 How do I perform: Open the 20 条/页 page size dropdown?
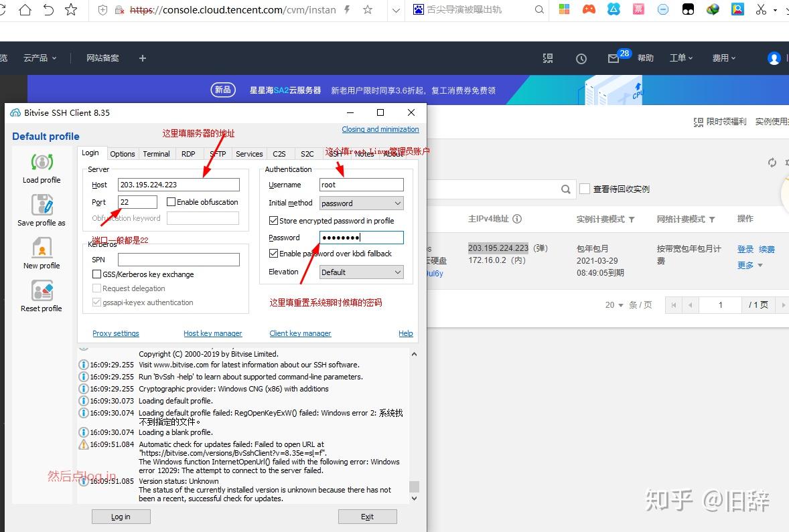614,304
